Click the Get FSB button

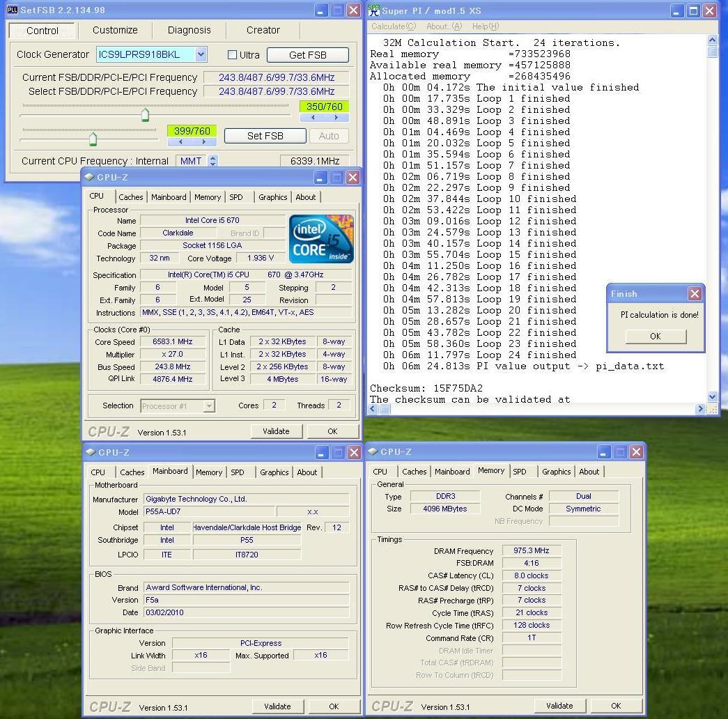point(308,55)
